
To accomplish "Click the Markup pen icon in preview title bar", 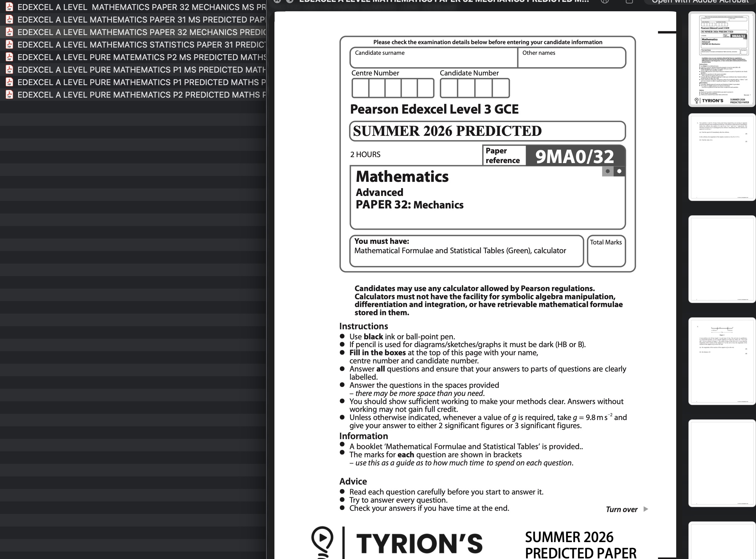I will (x=605, y=1).
